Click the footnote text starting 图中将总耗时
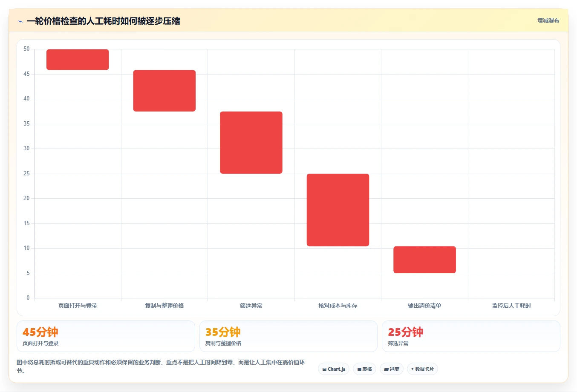Viewport: 577px width, 392px height. [x=161, y=366]
